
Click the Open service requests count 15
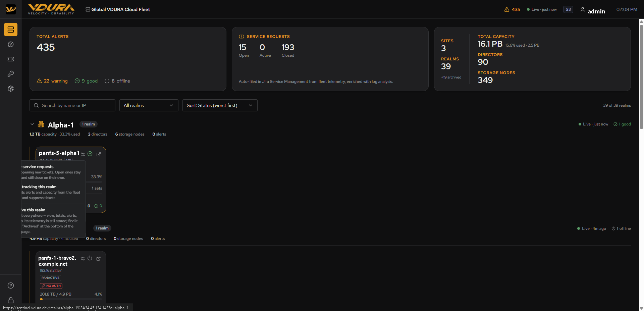[x=243, y=47]
